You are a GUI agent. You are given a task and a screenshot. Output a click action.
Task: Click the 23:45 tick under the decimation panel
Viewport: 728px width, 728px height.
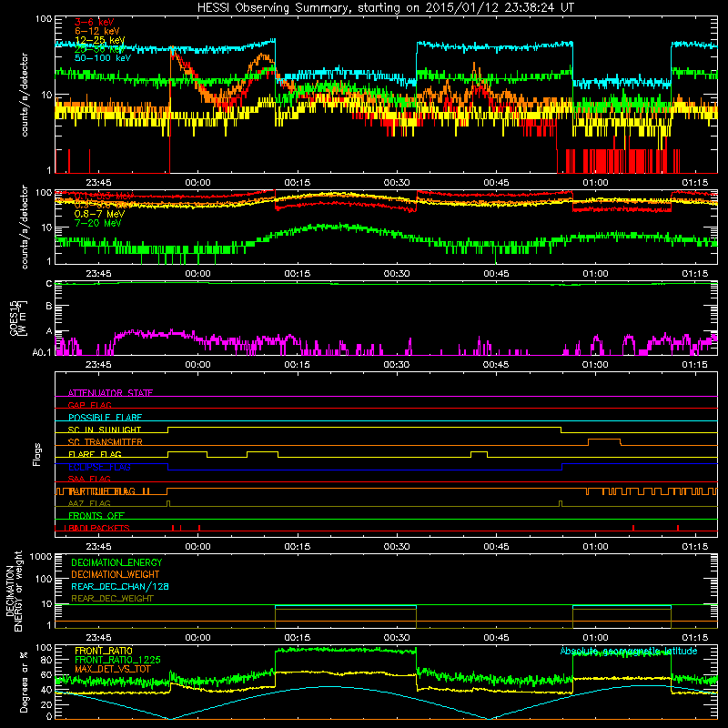[x=98, y=638]
